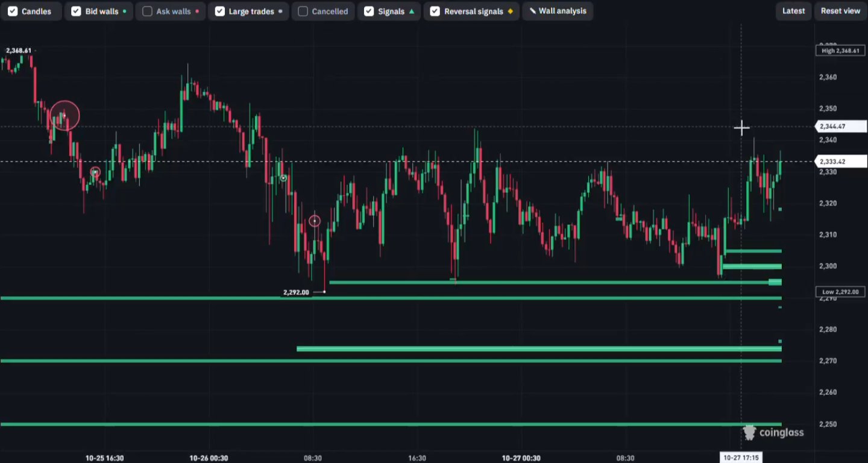The width and height of the screenshot is (868, 463).
Task: Toggle the Large trades checkbox
Action: click(220, 11)
